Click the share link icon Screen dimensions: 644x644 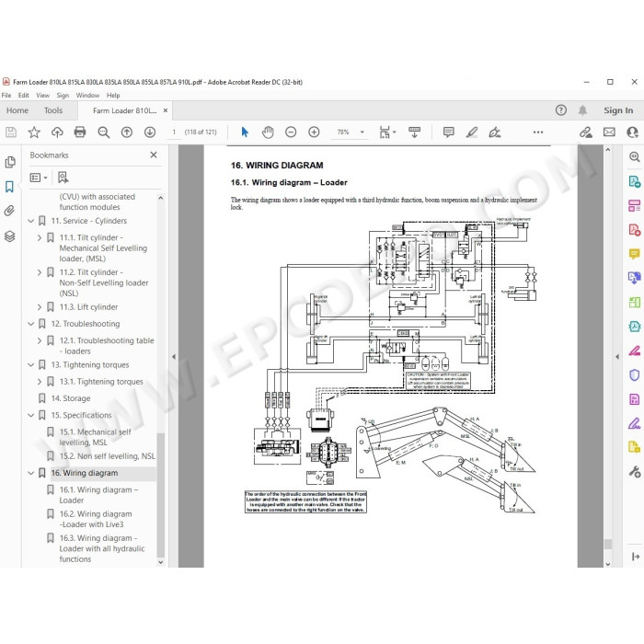click(586, 132)
